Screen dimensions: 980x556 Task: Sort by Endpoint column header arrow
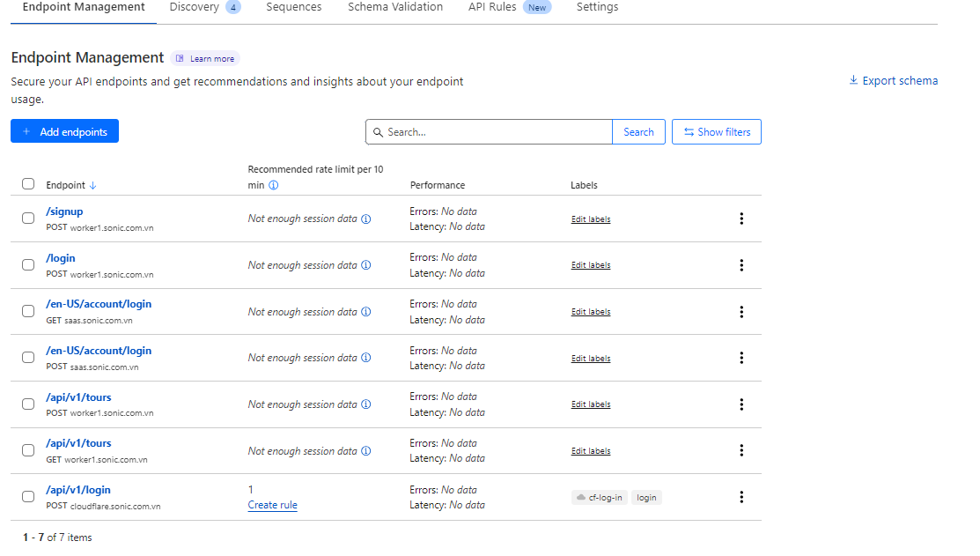93,186
